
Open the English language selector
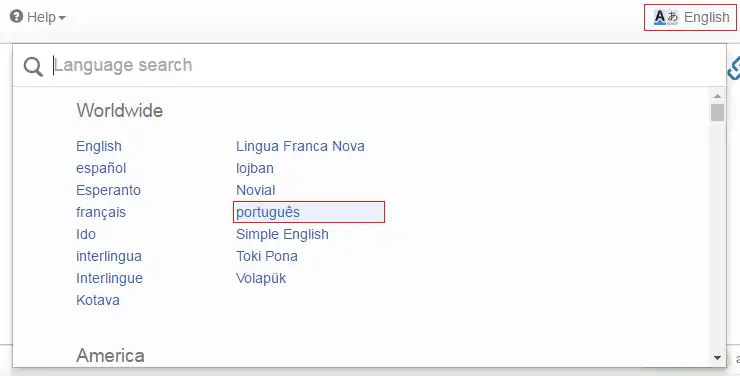(x=690, y=17)
